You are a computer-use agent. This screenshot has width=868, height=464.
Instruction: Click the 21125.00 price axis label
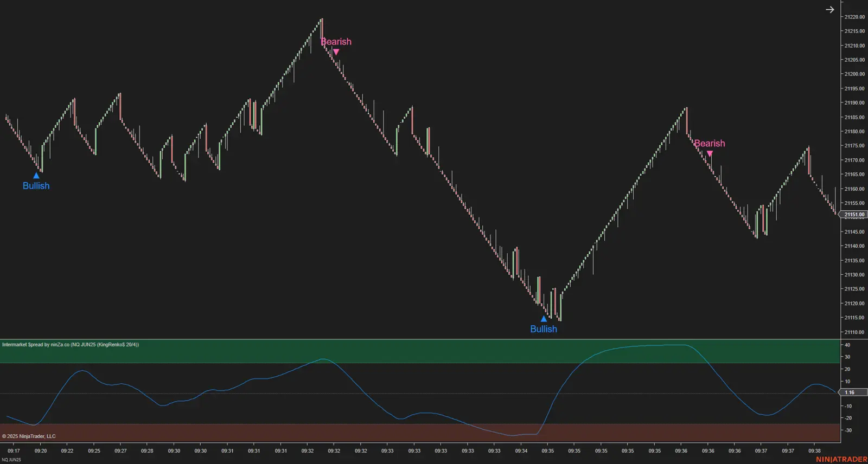[x=854, y=289]
